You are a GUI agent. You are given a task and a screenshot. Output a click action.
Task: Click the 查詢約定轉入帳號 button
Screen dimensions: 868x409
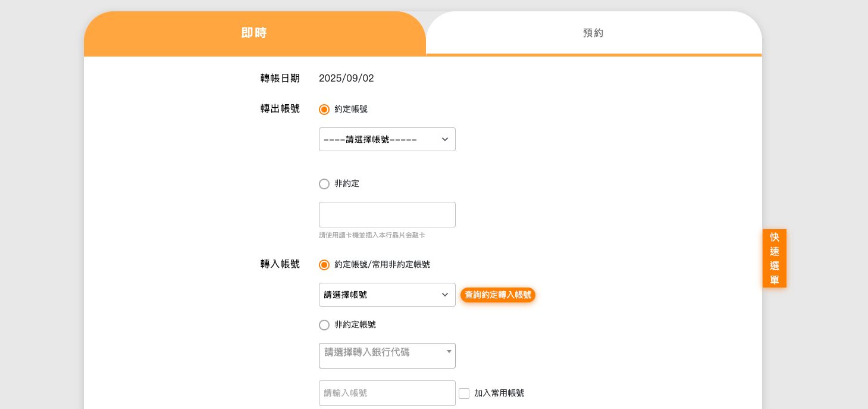pyautogui.click(x=498, y=295)
